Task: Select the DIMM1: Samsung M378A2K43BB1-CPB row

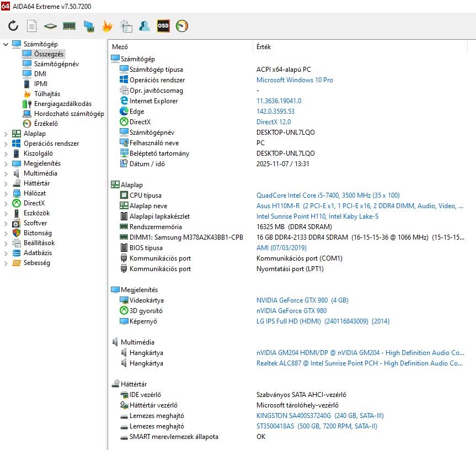Action: coord(288,237)
